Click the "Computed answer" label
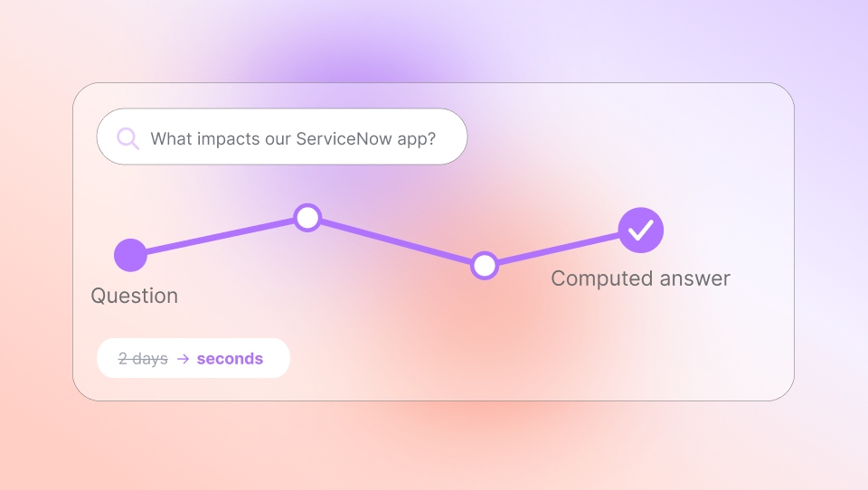The image size is (868, 490). coord(640,278)
